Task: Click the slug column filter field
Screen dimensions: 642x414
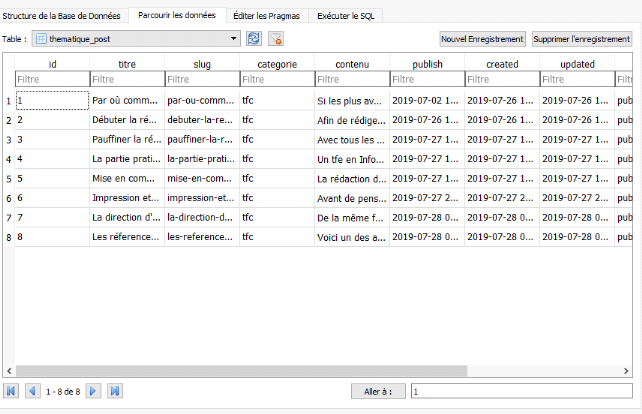Action: (202, 79)
